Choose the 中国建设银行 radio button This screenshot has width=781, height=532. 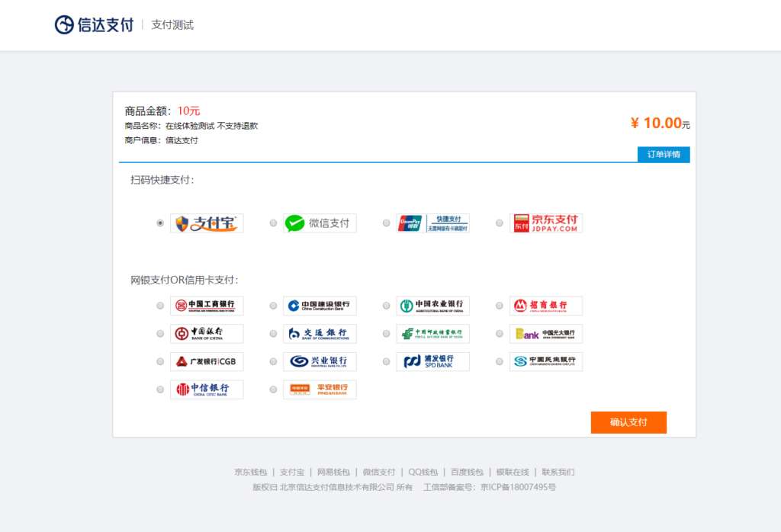pos(273,306)
